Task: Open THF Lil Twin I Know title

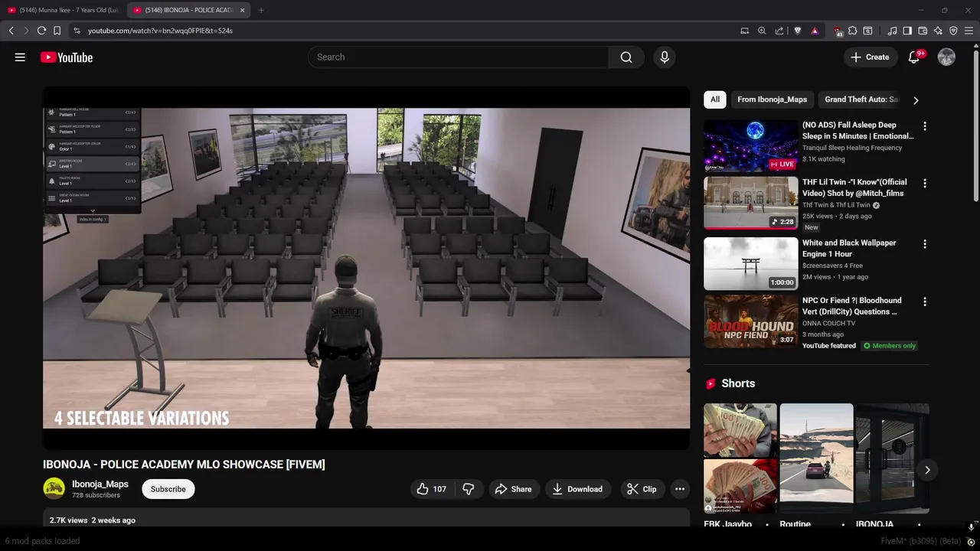Action: click(854, 187)
